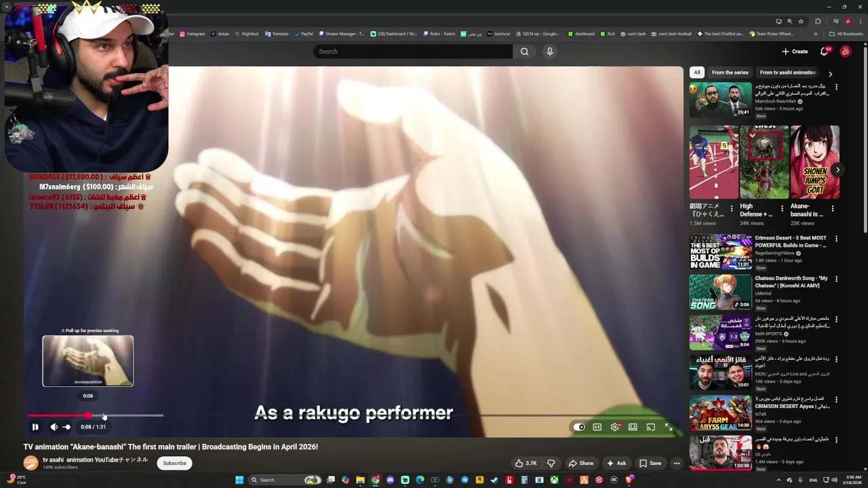868x488 pixels.
Task: Adjust the volume slider knob
Action: [66, 427]
